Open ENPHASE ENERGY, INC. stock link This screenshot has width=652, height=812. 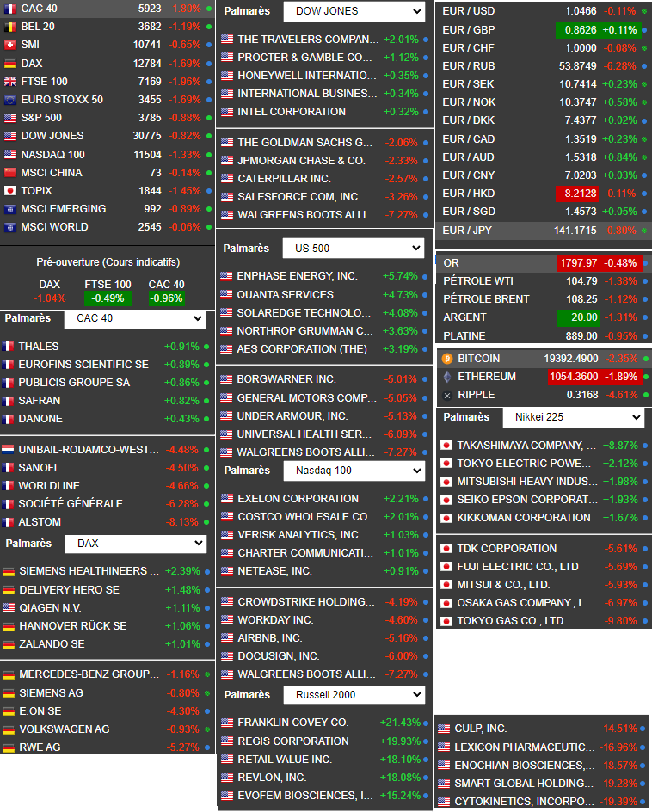point(298,276)
